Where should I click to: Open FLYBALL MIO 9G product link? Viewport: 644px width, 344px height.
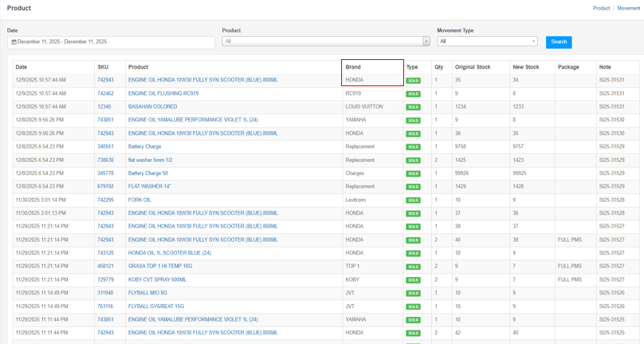click(147, 293)
